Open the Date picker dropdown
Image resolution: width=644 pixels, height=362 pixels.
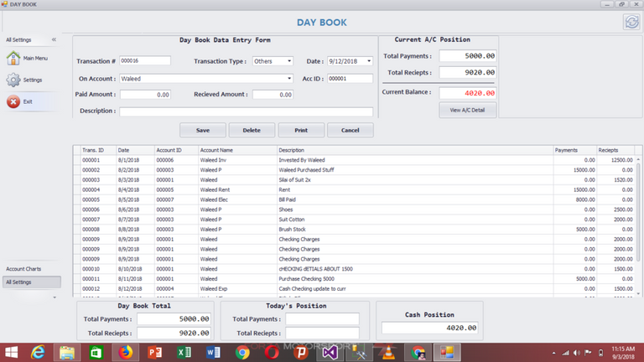click(x=368, y=61)
